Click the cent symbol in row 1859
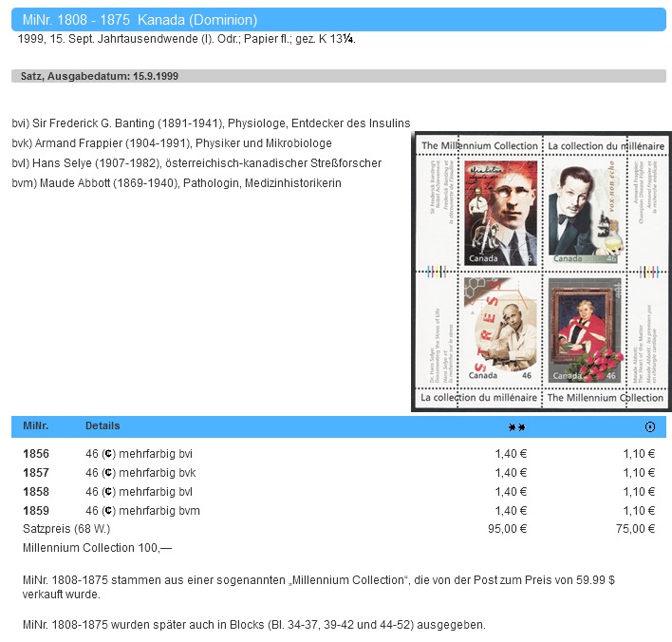This screenshot has height=642, width=672. pos(108,511)
